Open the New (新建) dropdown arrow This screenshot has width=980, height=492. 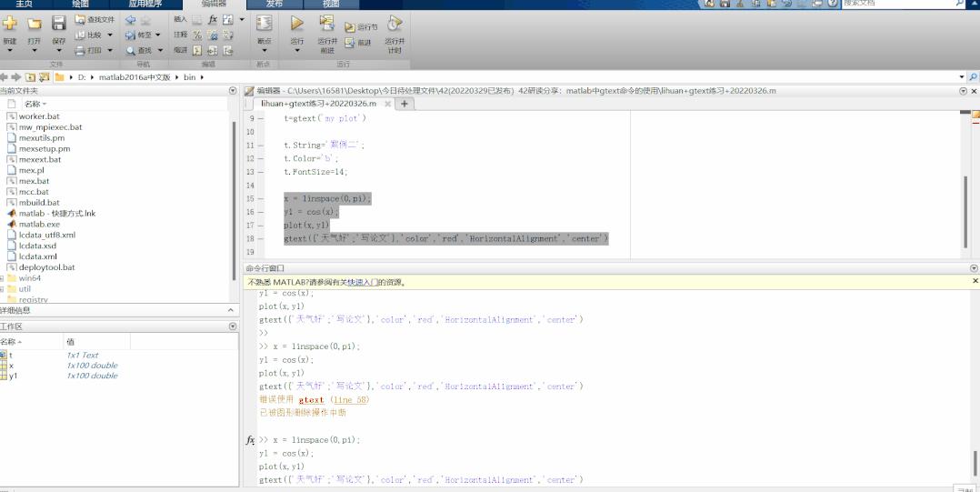9,51
